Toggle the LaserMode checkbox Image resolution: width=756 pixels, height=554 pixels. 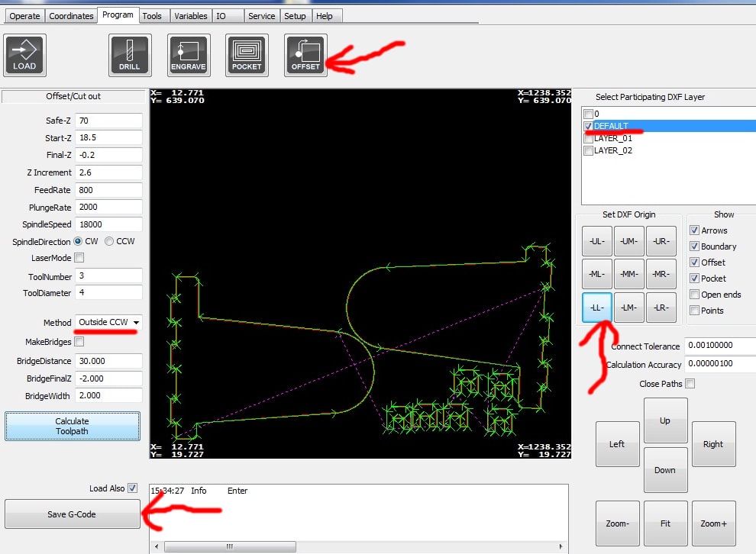pyautogui.click(x=79, y=258)
